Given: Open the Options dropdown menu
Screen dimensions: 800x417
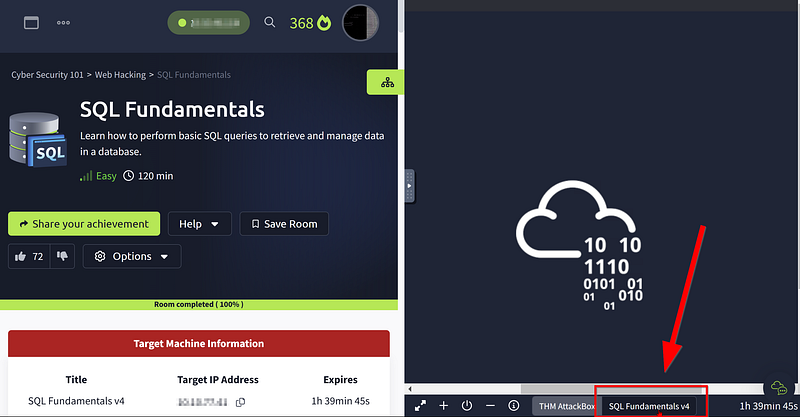Looking at the screenshot, I should coord(132,256).
